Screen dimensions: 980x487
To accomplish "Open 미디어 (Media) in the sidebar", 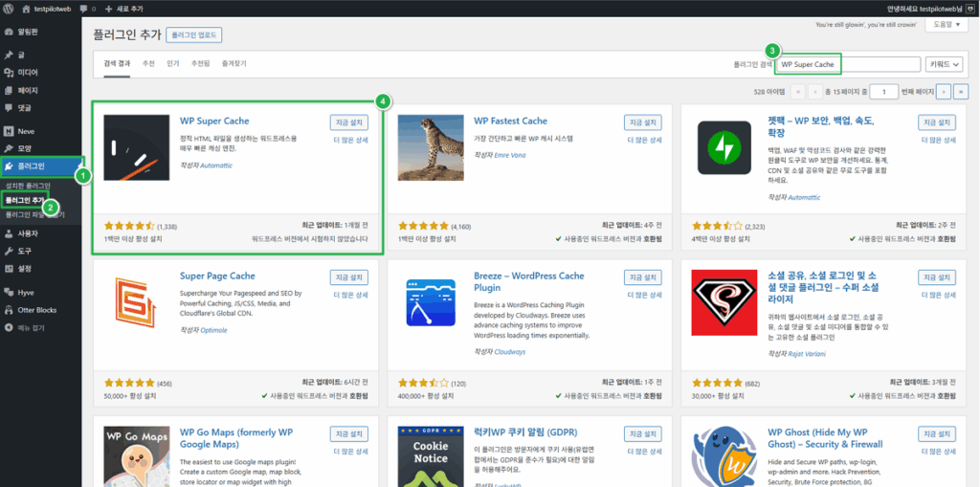I will coord(27,72).
